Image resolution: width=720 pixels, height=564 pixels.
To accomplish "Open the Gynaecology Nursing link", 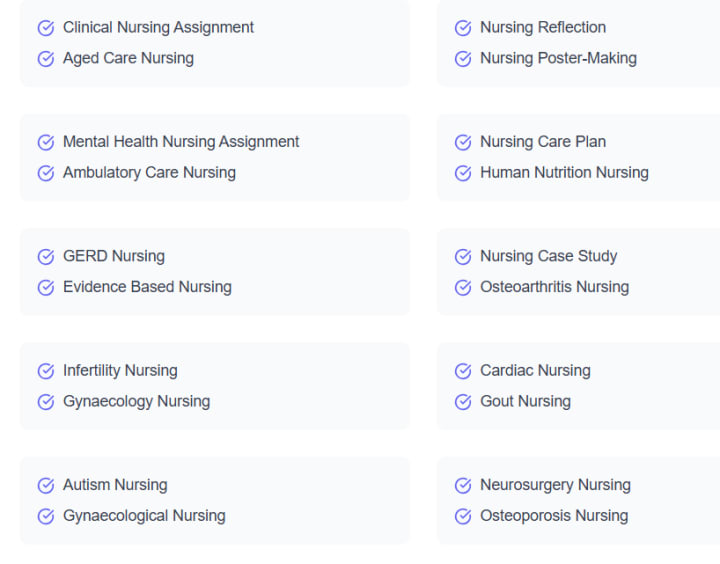I will [136, 402].
